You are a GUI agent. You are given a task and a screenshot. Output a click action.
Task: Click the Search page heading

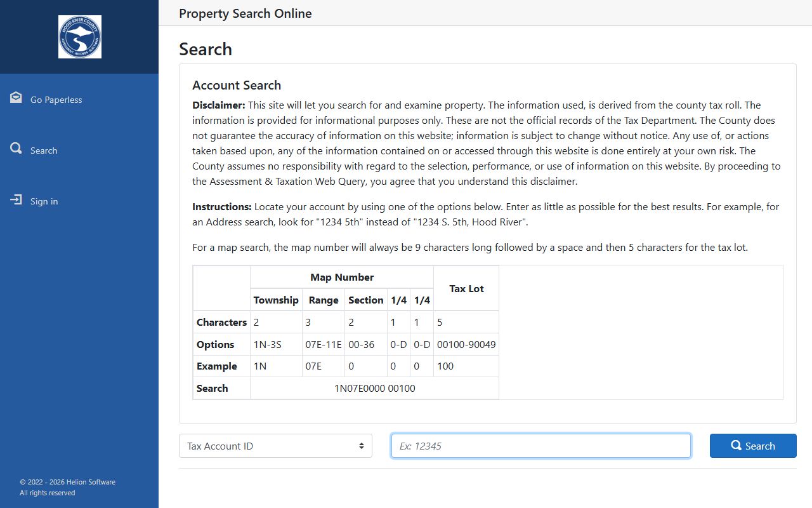coord(206,49)
